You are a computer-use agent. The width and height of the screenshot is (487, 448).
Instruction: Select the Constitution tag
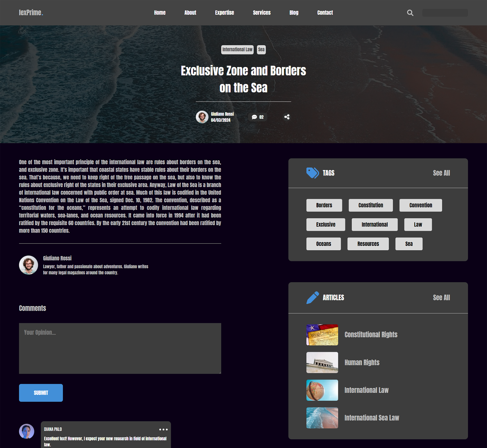370,205
